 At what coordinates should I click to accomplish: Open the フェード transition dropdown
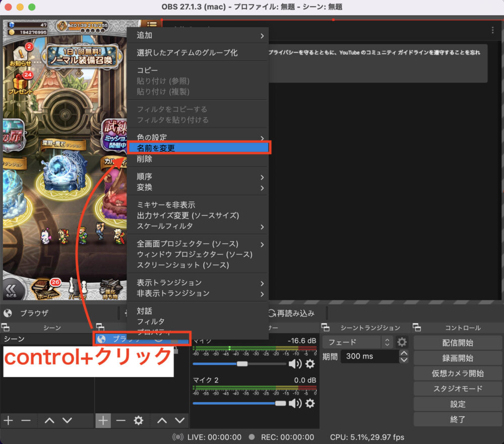pyautogui.click(x=357, y=342)
